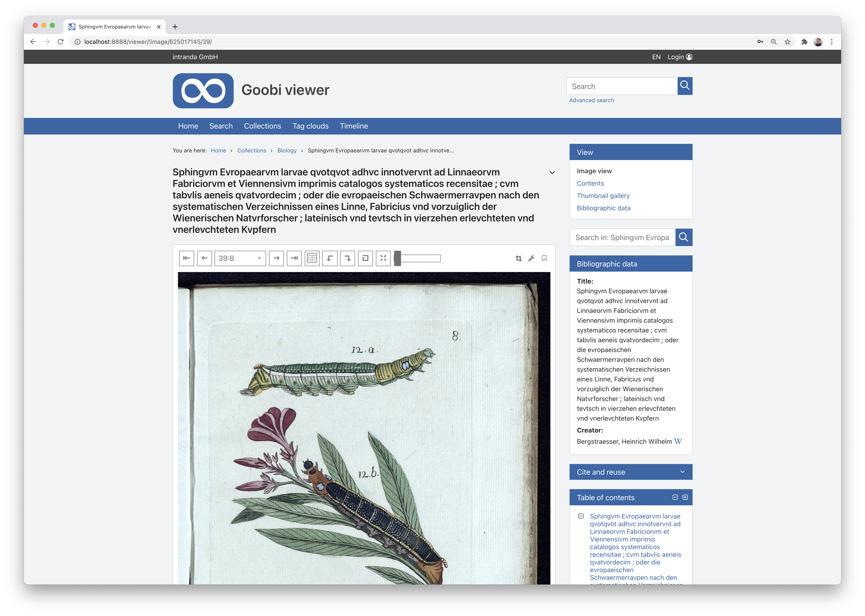
Task: Reset the image view
Action: tap(365, 258)
